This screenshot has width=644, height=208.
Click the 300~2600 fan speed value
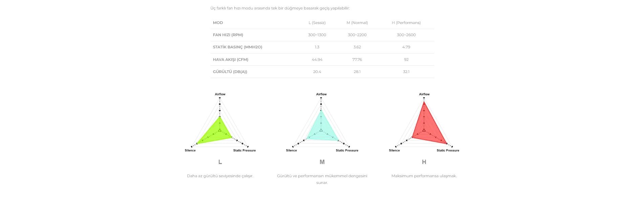(406, 35)
